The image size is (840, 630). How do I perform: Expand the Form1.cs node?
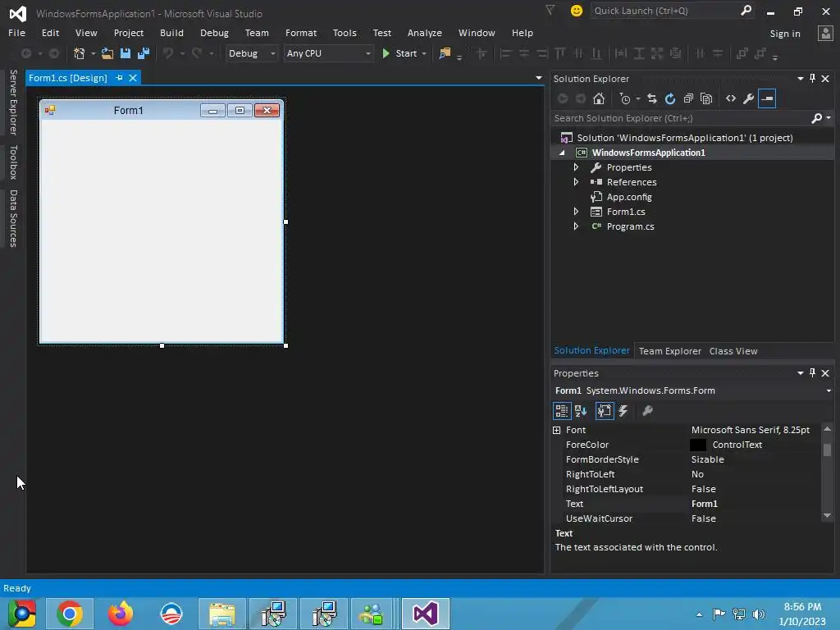click(576, 212)
